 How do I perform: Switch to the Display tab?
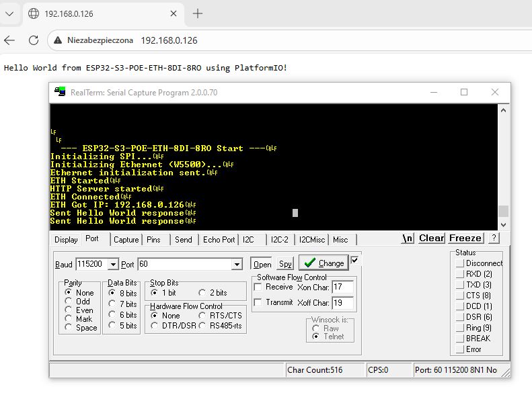[x=66, y=240]
